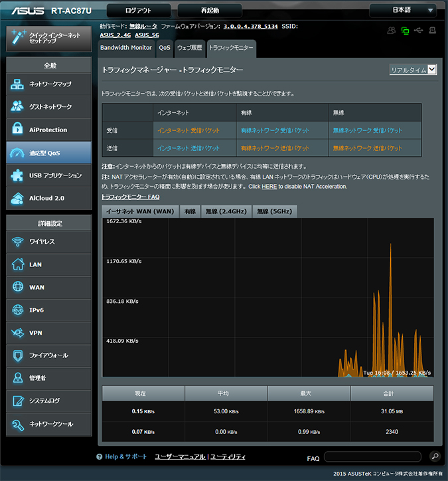Click the orange インターネット 受信パケット legend
The image size is (448, 481).
(x=188, y=130)
